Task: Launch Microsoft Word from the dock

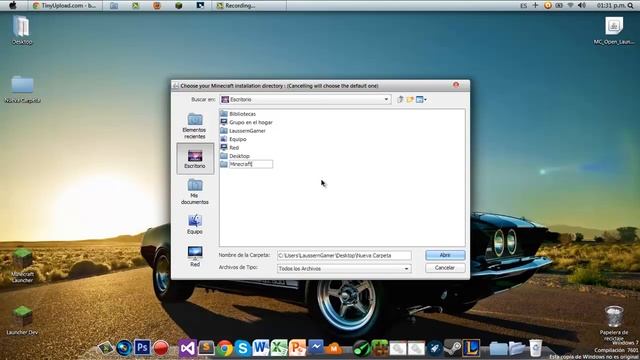Action: click(261, 348)
